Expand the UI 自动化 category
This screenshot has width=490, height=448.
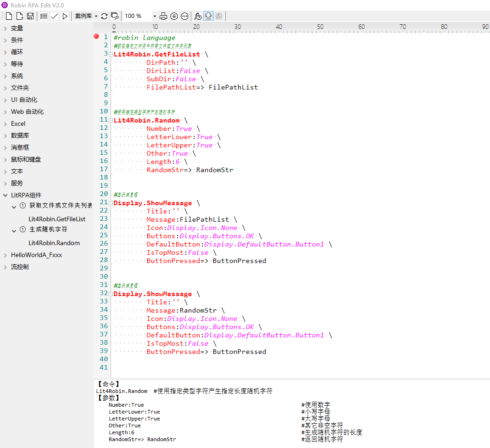(x=6, y=100)
